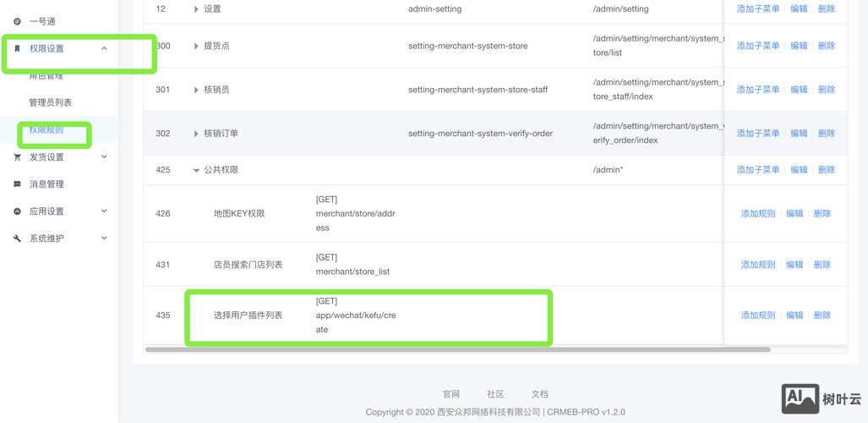Click 编辑 for 地图KEY权限 row
The width and height of the screenshot is (868, 423).
pos(794,213)
